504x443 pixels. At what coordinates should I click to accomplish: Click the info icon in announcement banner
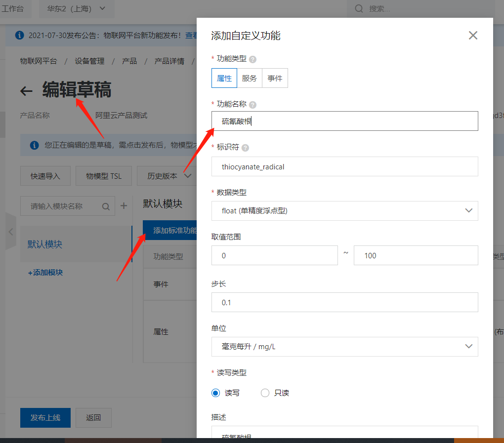(x=20, y=35)
